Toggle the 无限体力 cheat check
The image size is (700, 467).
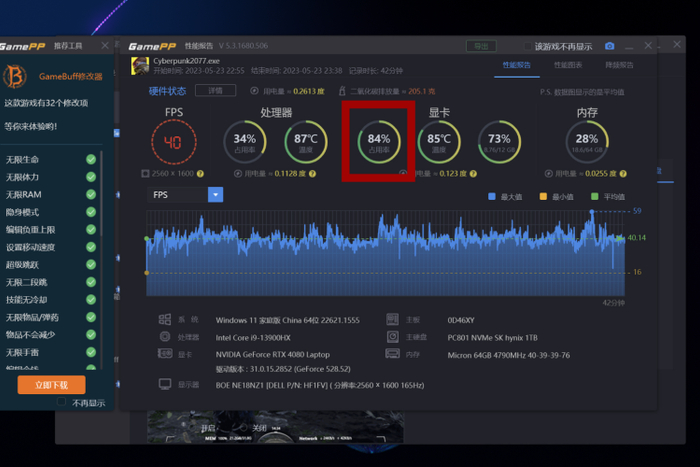91,177
